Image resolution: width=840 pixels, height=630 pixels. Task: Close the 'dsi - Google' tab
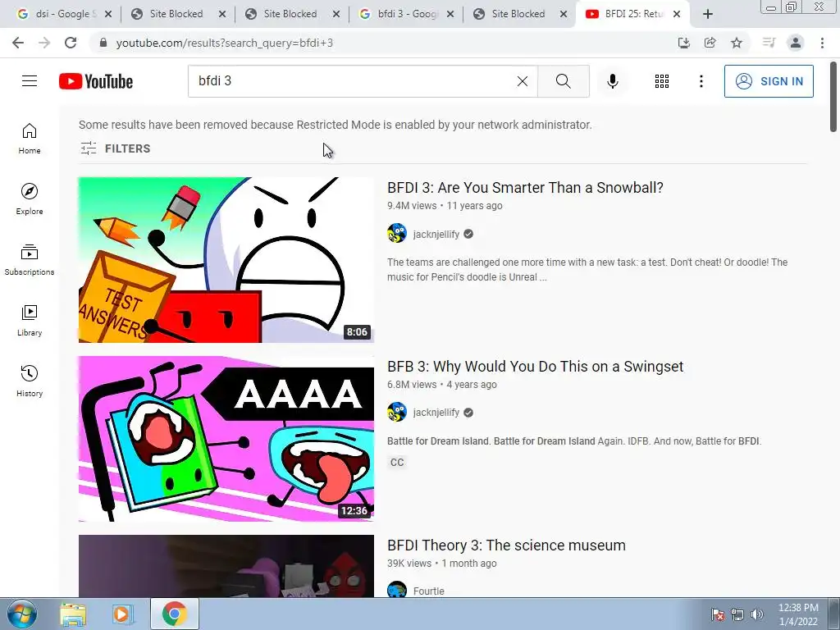coord(108,15)
